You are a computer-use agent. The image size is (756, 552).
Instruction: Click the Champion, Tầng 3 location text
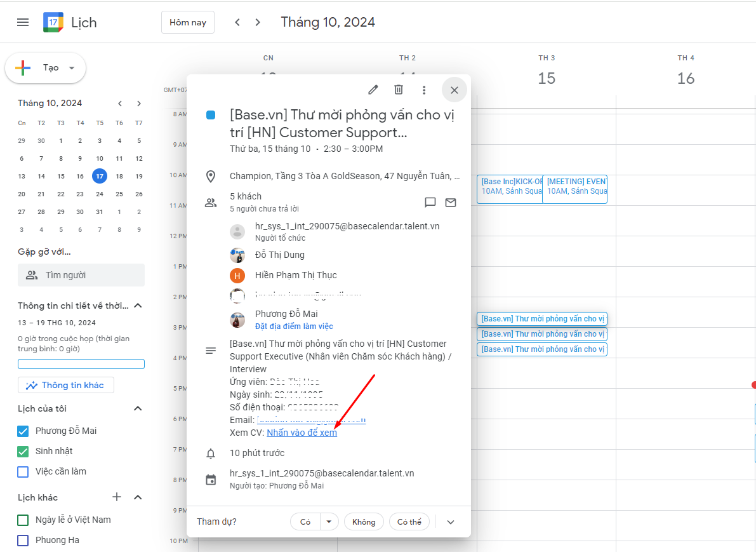345,176
